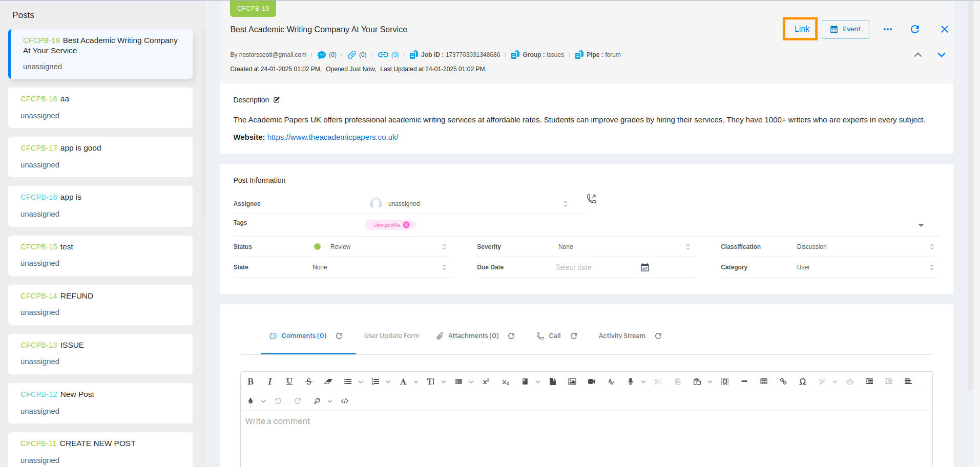Go to next post with down chevron
Screen dimensions: 980x467
click(942, 55)
